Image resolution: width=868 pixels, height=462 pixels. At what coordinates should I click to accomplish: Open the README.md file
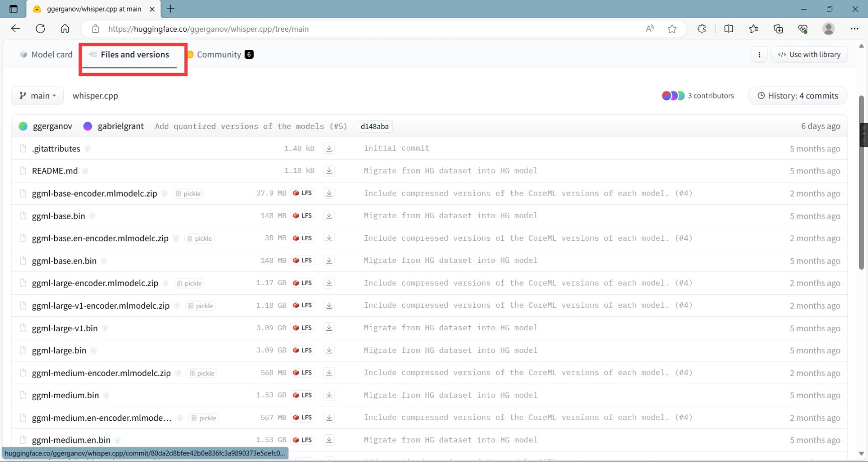pyautogui.click(x=55, y=171)
